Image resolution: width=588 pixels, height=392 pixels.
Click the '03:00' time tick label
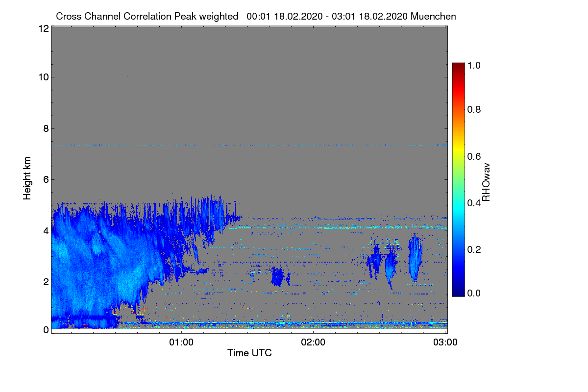point(445,342)
